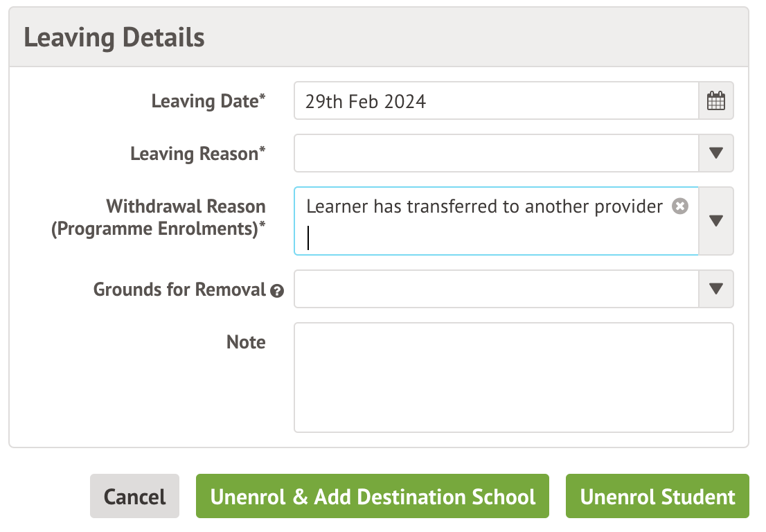The image size is (766, 532).
Task: Click the Grounds for Removal help icon
Action: pyautogui.click(x=277, y=291)
